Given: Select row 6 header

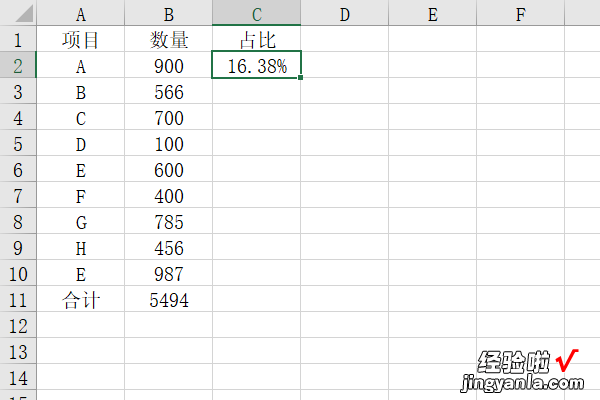Looking at the screenshot, I should tap(18, 169).
